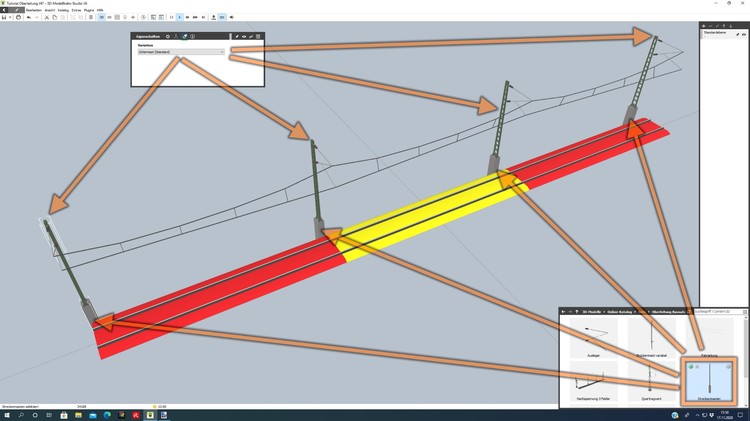
Task: Select the Fahrleitung catalog thumbnail
Action: (x=709, y=338)
